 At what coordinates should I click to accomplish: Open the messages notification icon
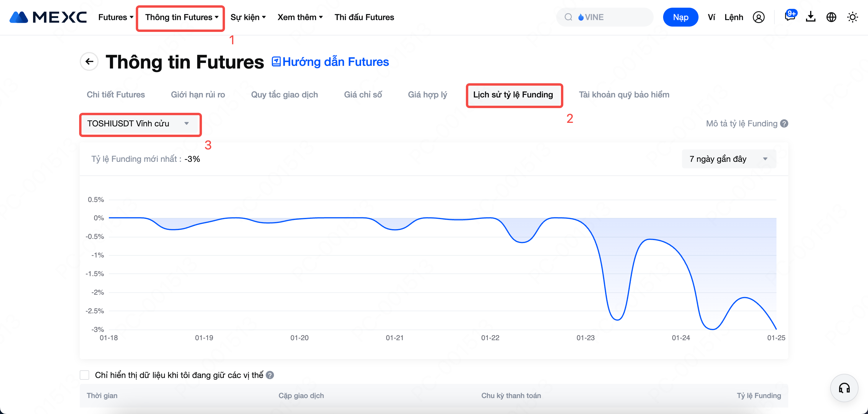pos(789,17)
